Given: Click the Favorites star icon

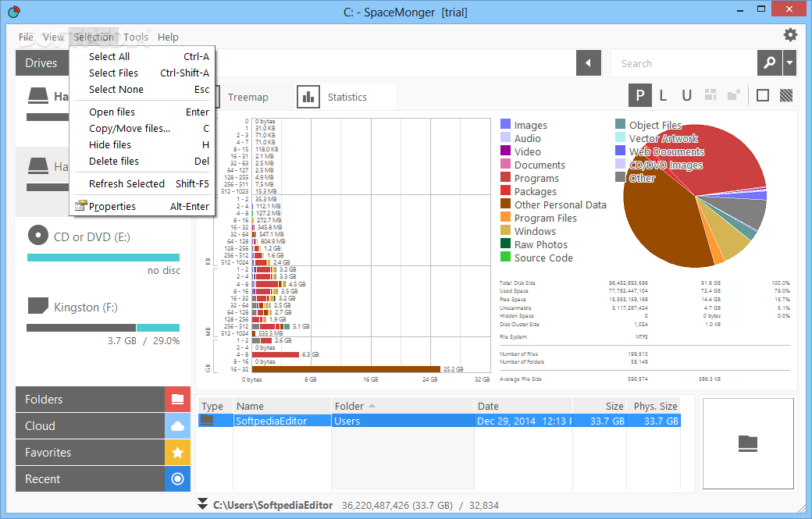Looking at the screenshot, I should [x=178, y=452].
